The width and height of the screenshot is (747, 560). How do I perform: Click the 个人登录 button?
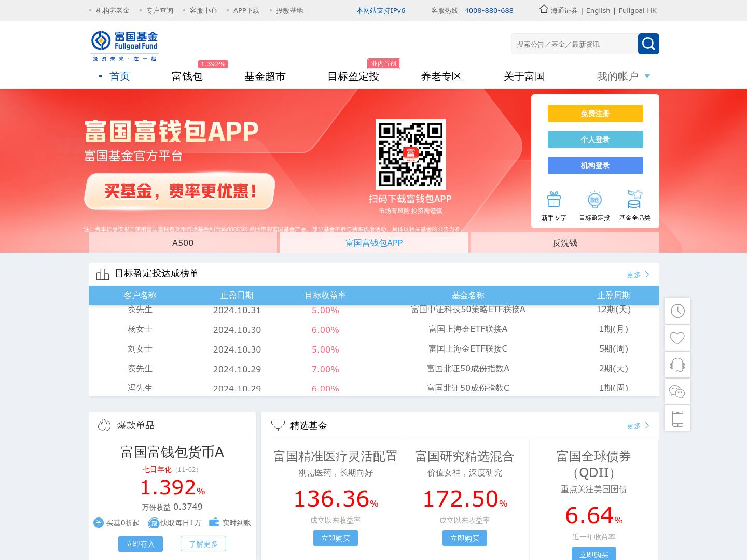[596, 139]
